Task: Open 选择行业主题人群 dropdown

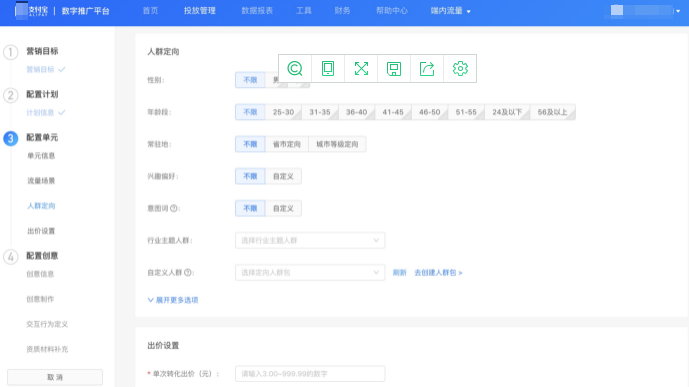Action: point(310,240)
